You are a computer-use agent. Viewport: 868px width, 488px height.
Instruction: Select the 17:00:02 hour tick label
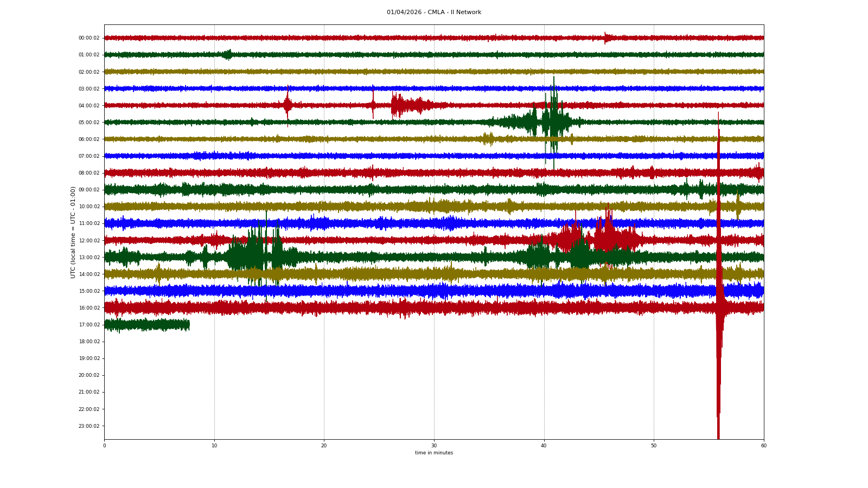click(89, 325)
